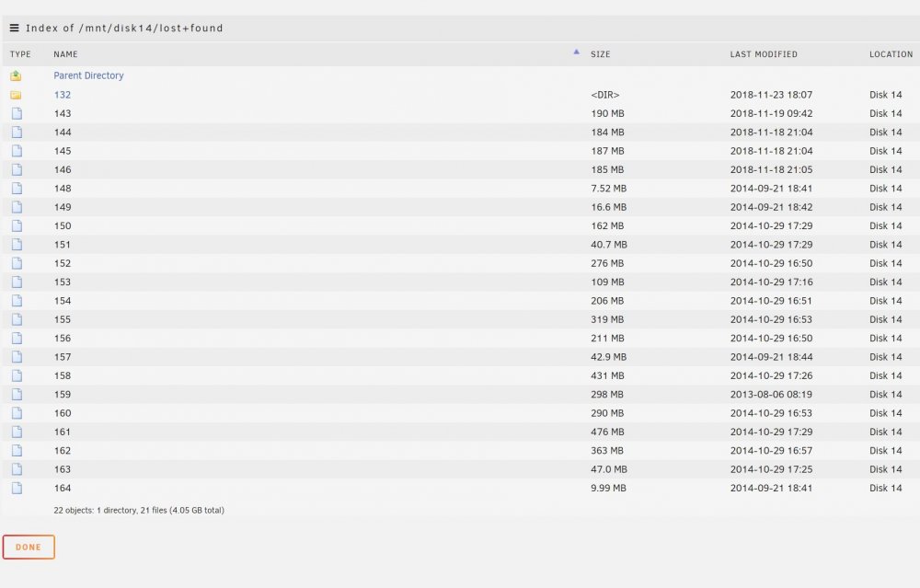Click the 22 objects summary line
Screen dimensions: 920x588
click(x=139, y=511)
